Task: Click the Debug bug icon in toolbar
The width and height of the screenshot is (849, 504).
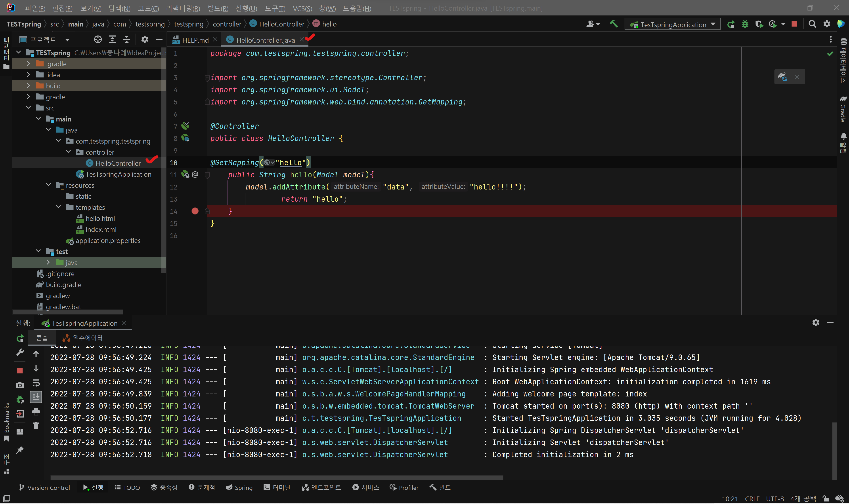Action: point(745,24)
